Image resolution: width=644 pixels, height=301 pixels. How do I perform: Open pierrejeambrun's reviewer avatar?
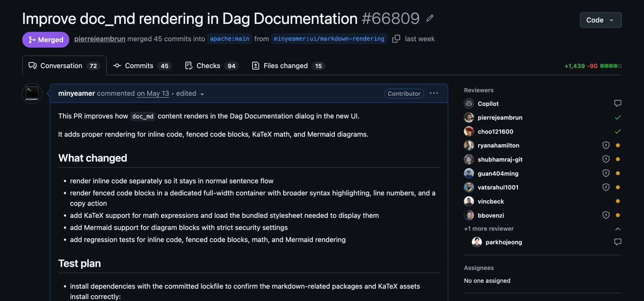469,117
